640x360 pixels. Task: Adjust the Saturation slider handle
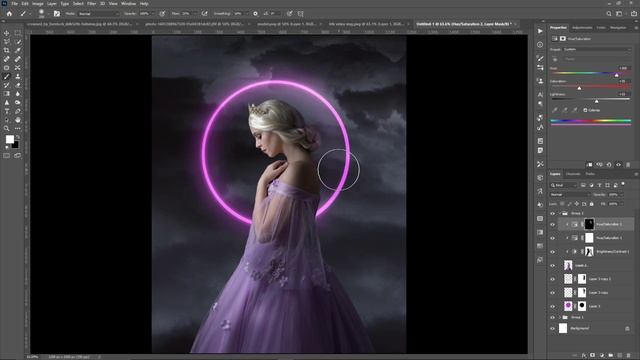[x=579, y=88]
